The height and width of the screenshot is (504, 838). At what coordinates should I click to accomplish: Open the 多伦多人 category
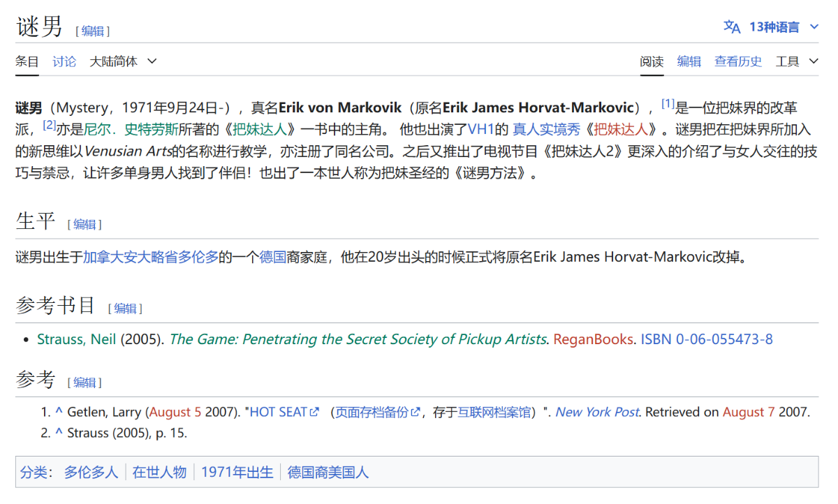91,472
